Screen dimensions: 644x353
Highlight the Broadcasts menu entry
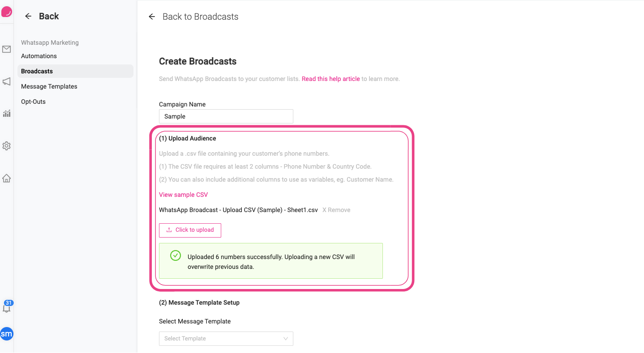[x=37, y=71]
